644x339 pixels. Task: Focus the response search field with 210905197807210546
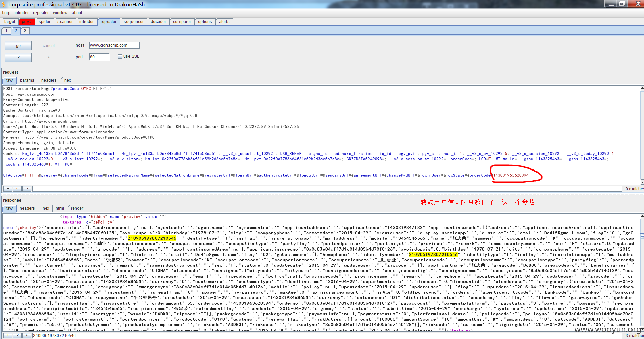coord(327,335)
